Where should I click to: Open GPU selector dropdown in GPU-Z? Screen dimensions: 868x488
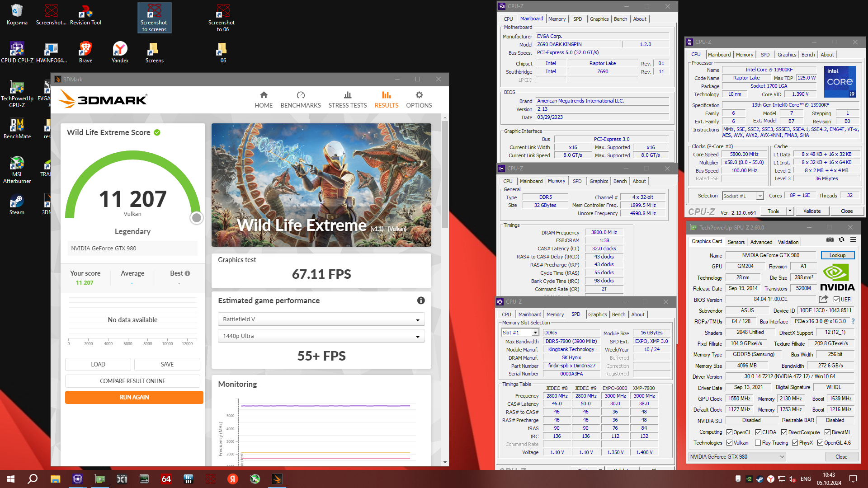coord(737,457)
